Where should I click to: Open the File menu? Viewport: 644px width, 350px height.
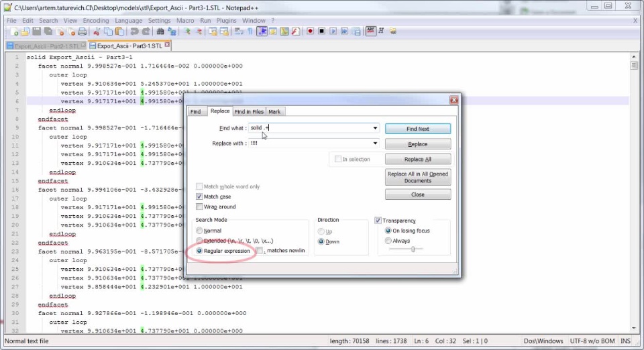[x=11, y=21]
